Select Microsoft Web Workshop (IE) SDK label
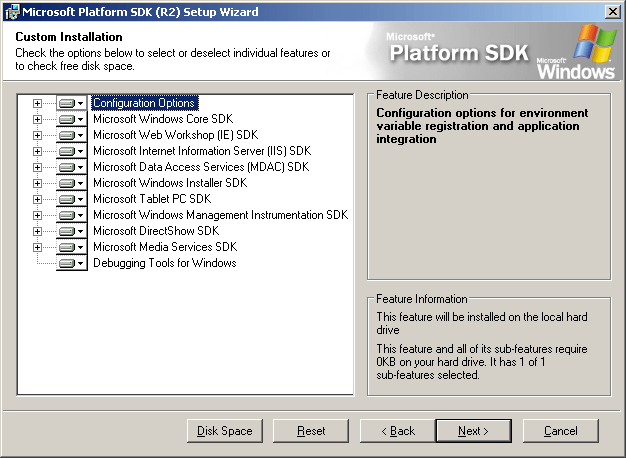626x458 pixels. tap(176, 135)
